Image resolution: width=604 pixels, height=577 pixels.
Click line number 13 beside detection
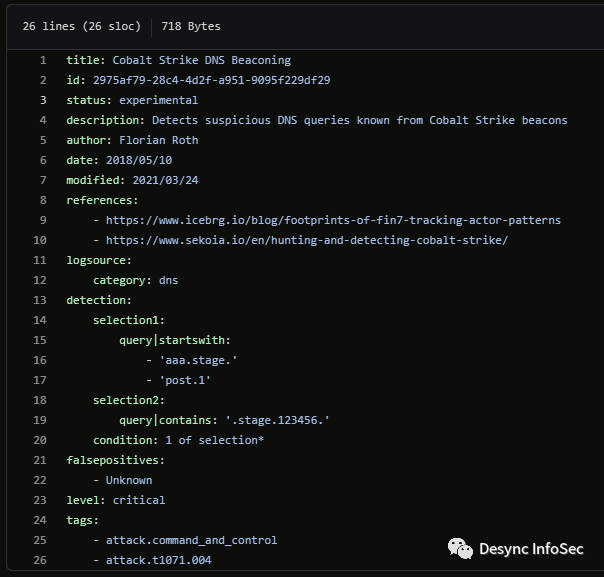click(40, 300)
